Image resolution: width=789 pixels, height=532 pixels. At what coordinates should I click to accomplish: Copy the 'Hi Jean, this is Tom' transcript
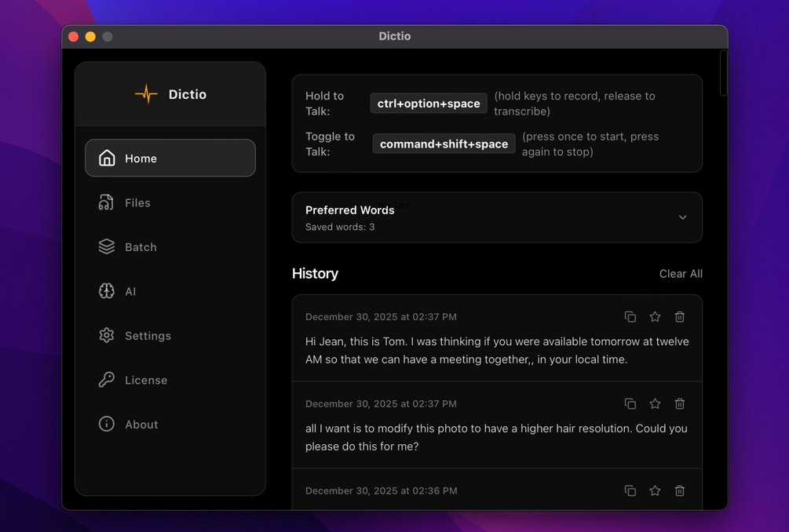coord(630,317)
